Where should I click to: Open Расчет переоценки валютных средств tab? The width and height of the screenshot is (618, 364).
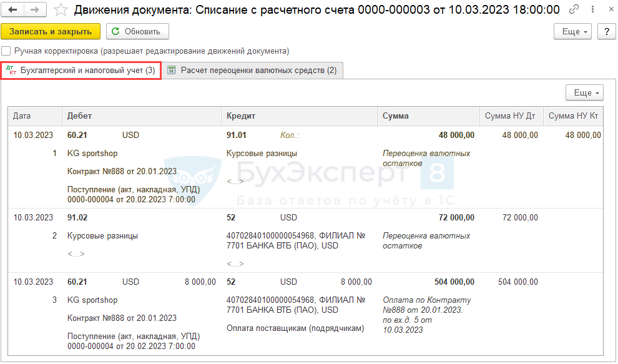coord(252,71)
